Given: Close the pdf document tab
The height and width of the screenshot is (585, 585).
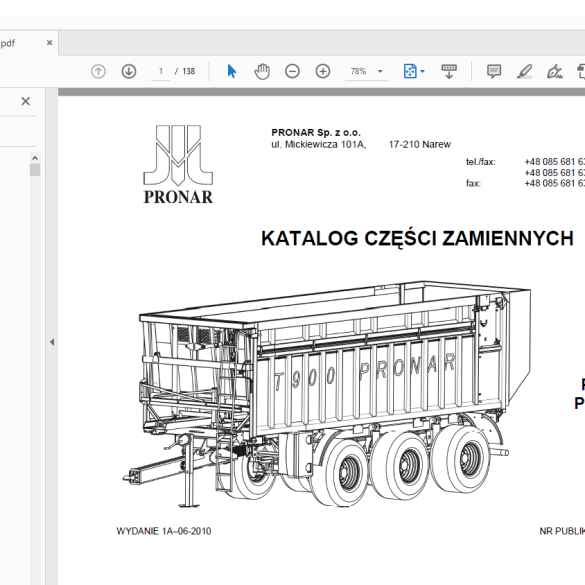Looking at the screenshot, I should click(49, 43).
